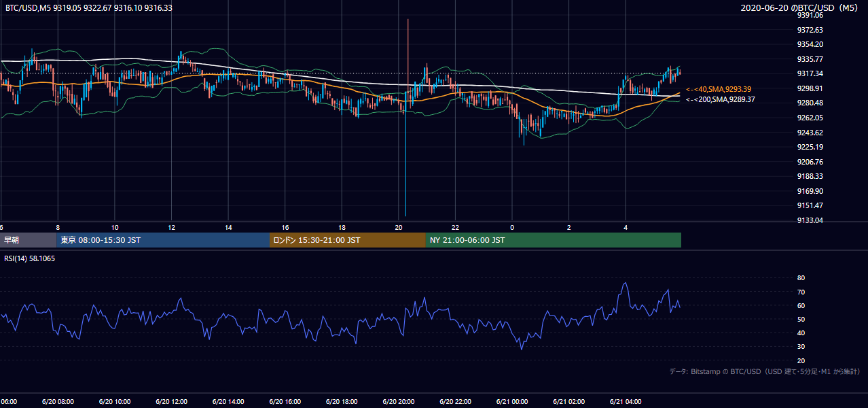This screenshot has width=868, height=408.
Task: Click the 6/20 14:00 bottom time label
Action: [228, 402]
